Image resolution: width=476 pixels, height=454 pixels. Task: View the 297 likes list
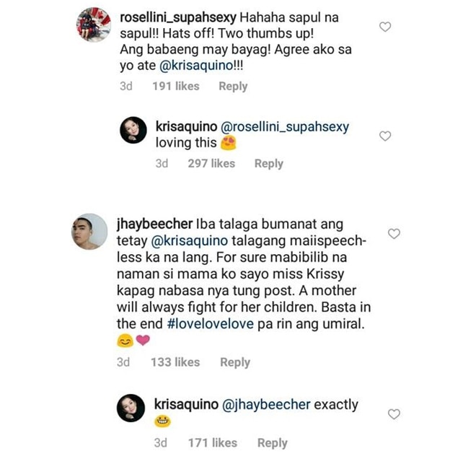pyautogui.click(x=211, y=164)
